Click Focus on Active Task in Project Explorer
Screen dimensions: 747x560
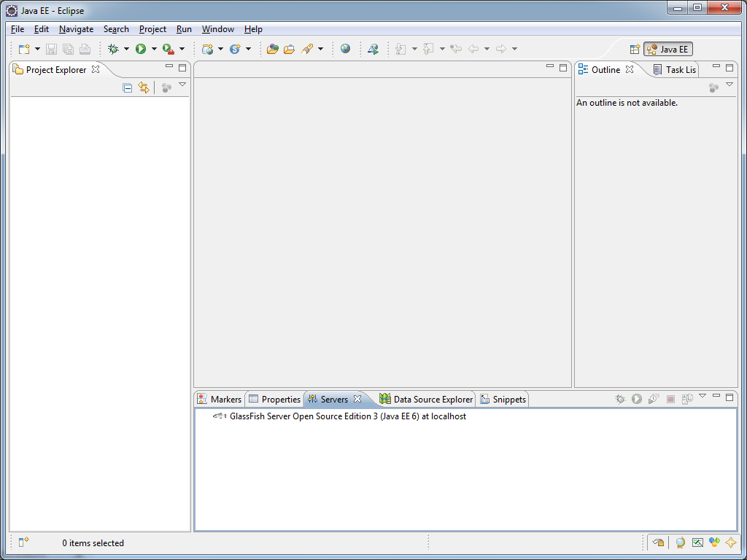coord(166,87)
